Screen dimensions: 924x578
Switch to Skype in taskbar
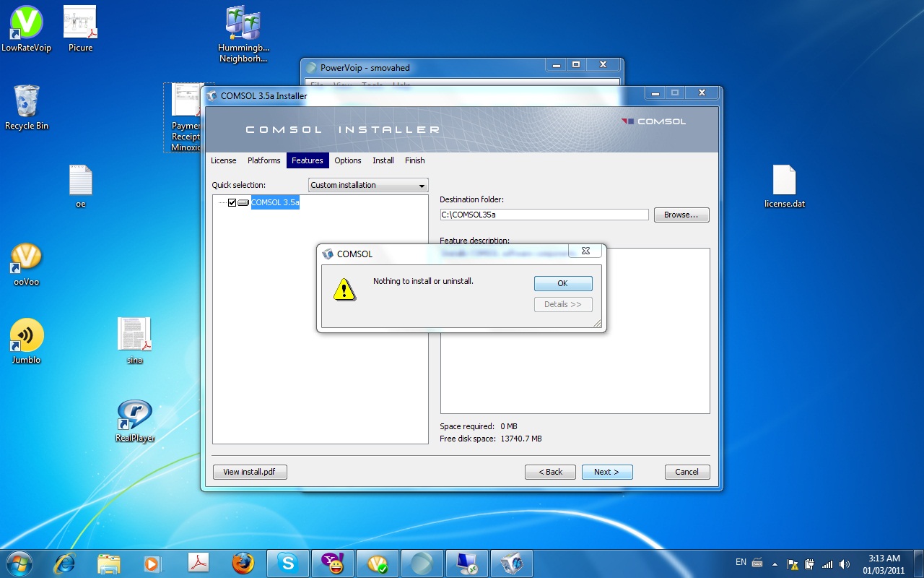(288, 564)
